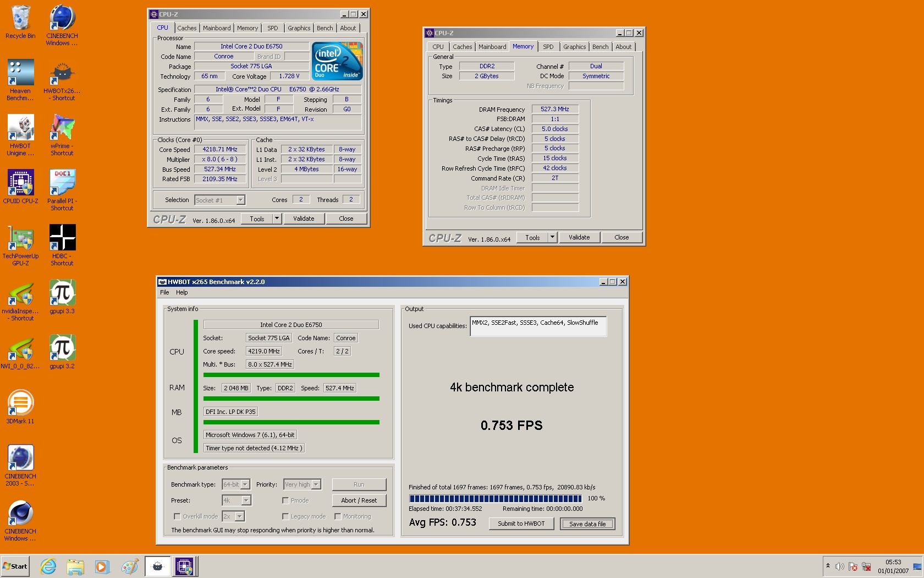Open the bottom CINEBENCH Windows icon
924x578 pixels.
click(20, 521)
